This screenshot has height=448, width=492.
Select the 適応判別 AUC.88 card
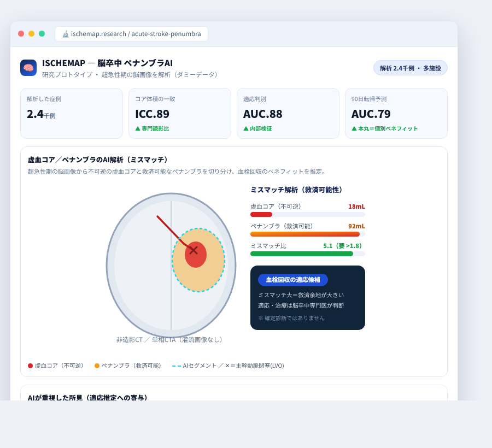click(x=288, y=113)
